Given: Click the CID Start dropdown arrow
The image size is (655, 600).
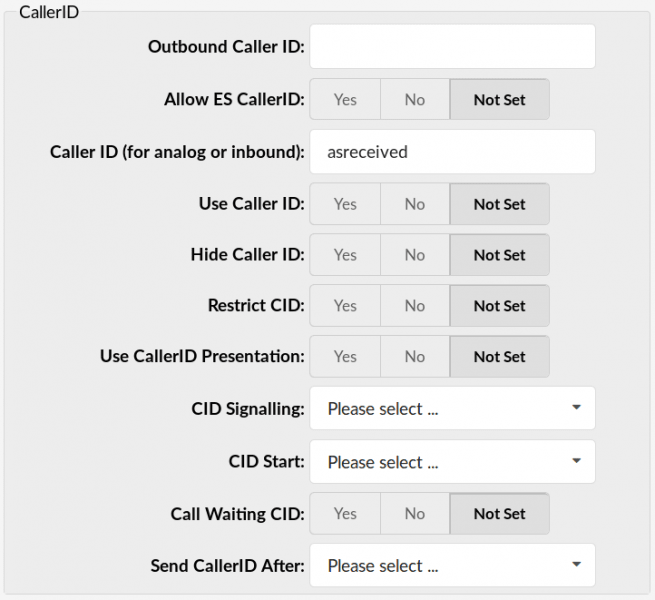Looking at the screenshot, I should (x=576, y=461).
